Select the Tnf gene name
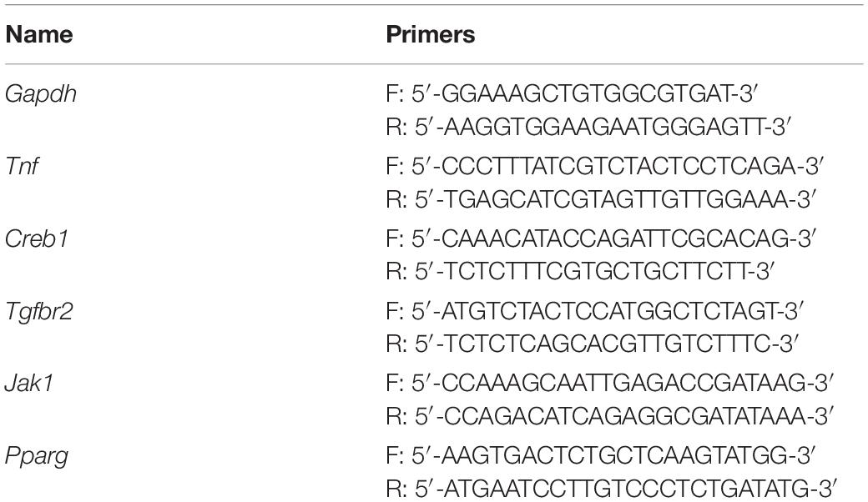The image size is (868, 502). [22, 166]
